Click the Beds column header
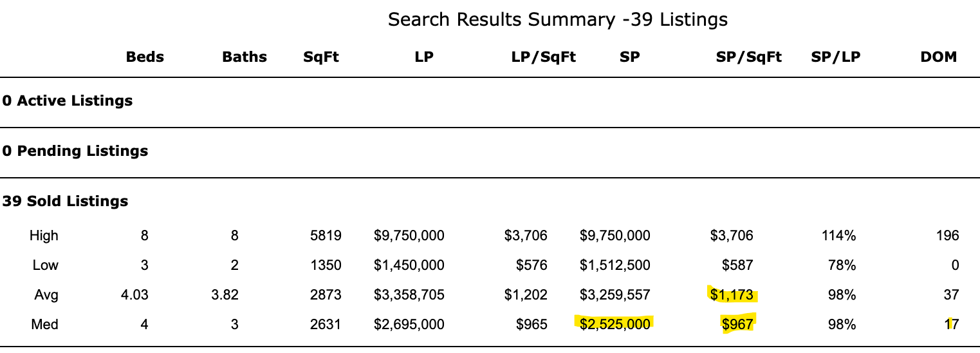This screenshot has height=353, width=980. (x=145, y=57)
